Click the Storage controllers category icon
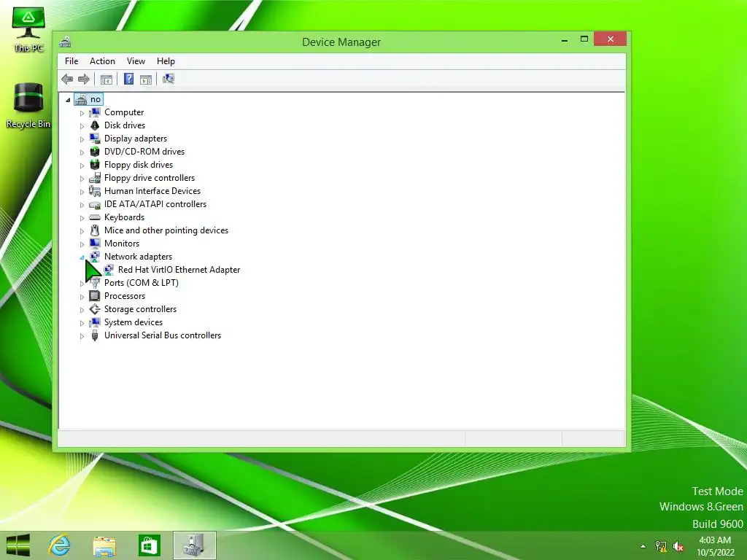The image size is (747, 560). [95, 309]
